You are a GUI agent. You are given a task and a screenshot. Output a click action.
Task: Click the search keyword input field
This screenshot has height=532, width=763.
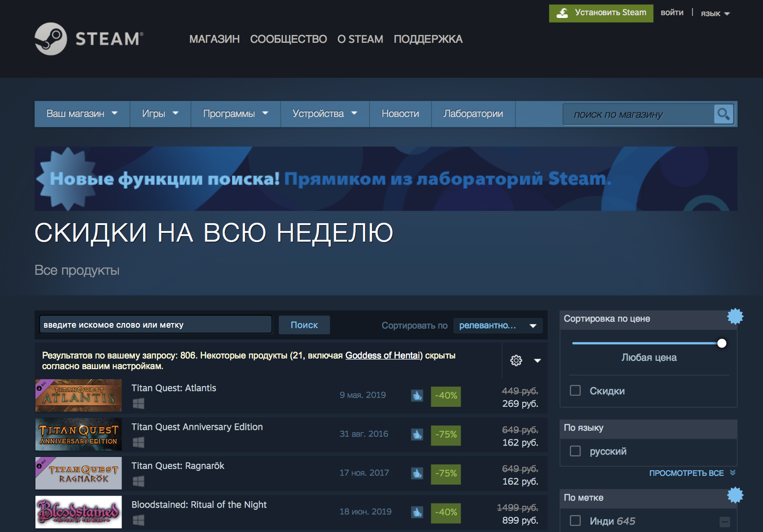[155, 324]
